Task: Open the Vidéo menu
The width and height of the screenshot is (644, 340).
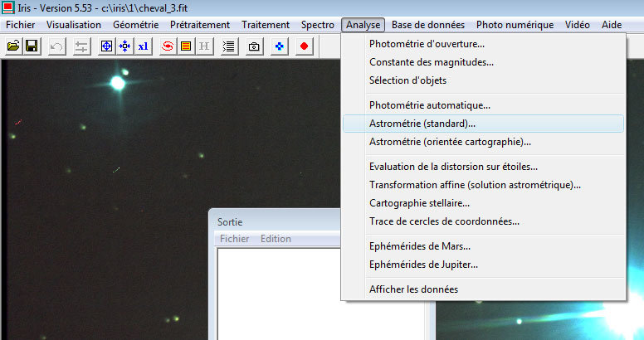Action: click(x=577, y=25)
